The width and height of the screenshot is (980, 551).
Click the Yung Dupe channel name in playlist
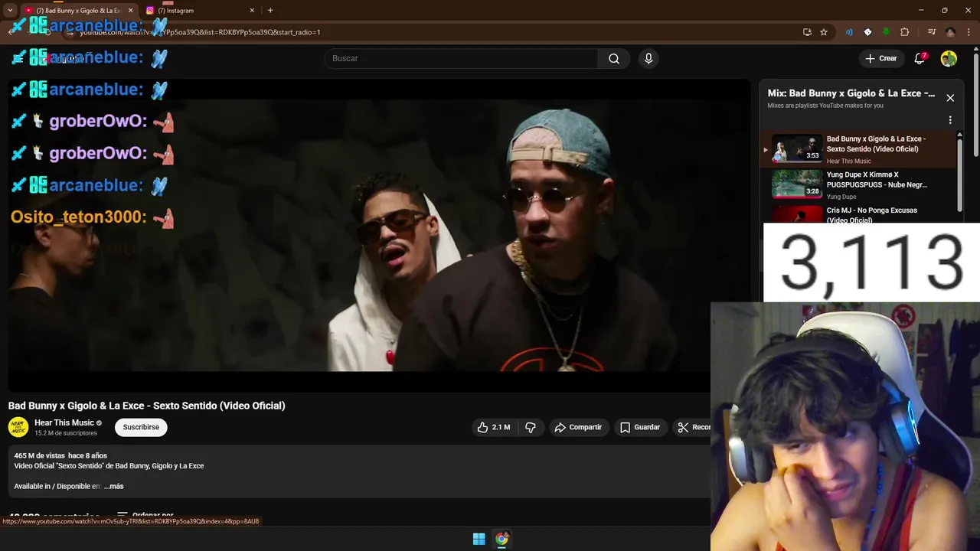(x=841, y=197)
